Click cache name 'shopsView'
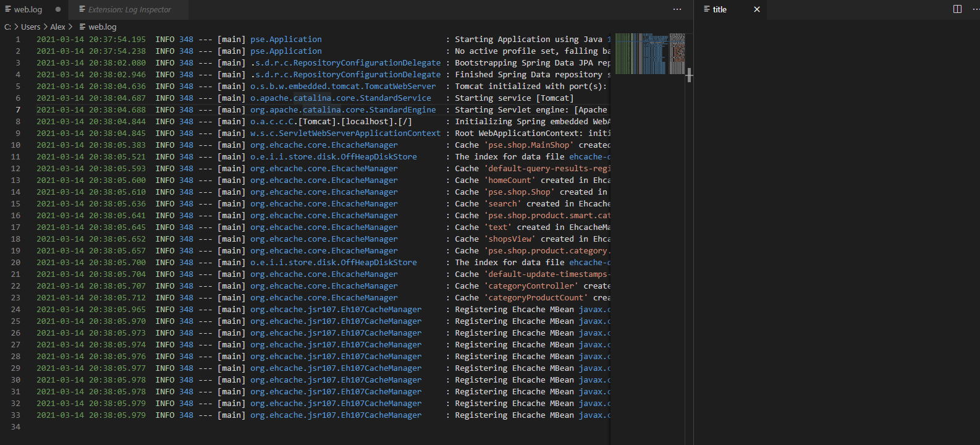The width and height of the screenshot is (980, 445). pyautogui.click(x=510, y=239)
